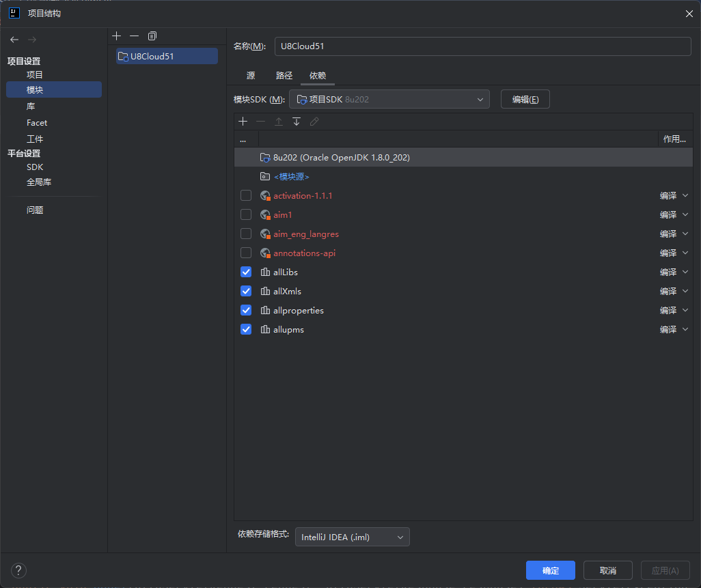Click the back navigation arrow

(14, 40)
